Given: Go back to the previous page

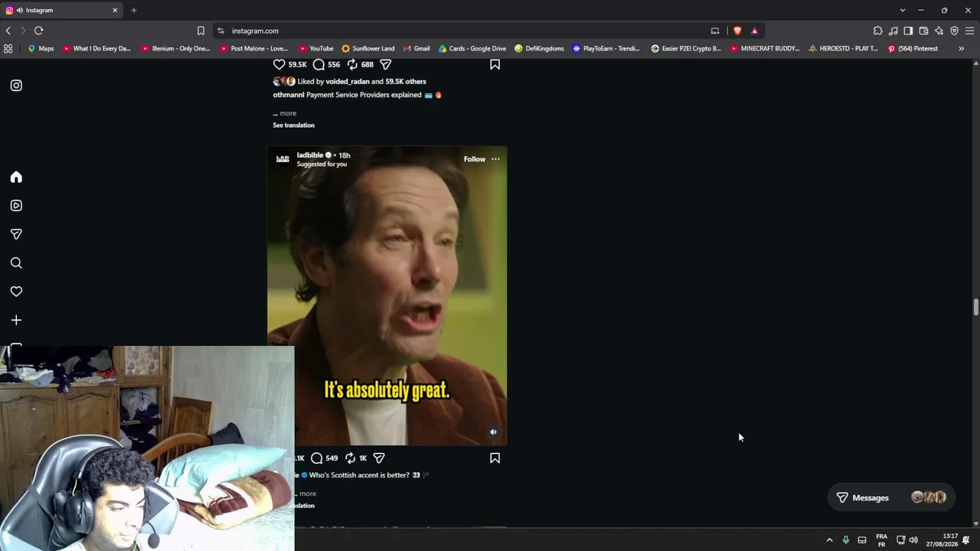Looking at the screenshot, I should pos(8,31).
